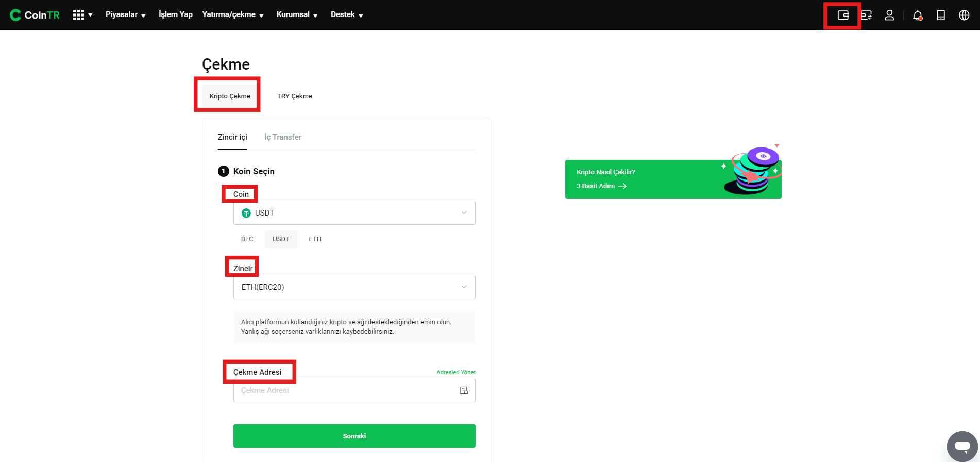980x462 pixels.
Task: Open the Kripto Nasıl Çekilir banner
Action: point(673,179)
